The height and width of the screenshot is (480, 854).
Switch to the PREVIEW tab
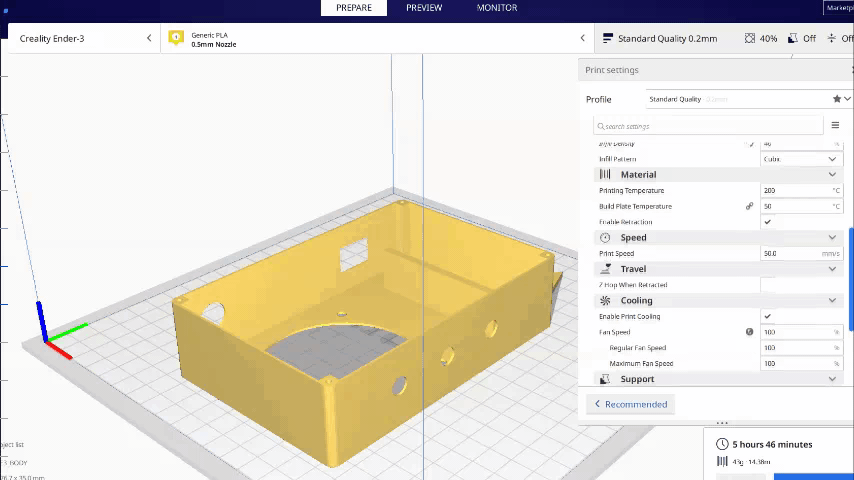tap(424, 8)
